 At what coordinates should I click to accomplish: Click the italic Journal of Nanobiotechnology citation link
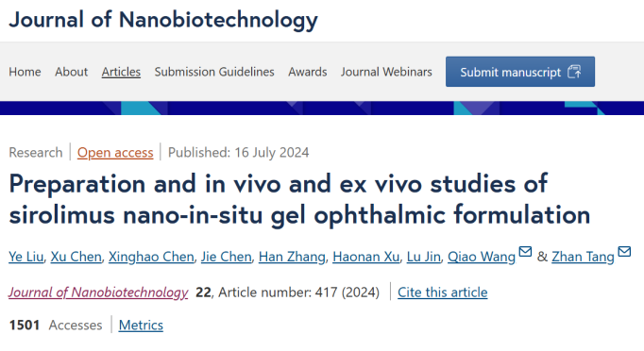(x=98, y=292)
